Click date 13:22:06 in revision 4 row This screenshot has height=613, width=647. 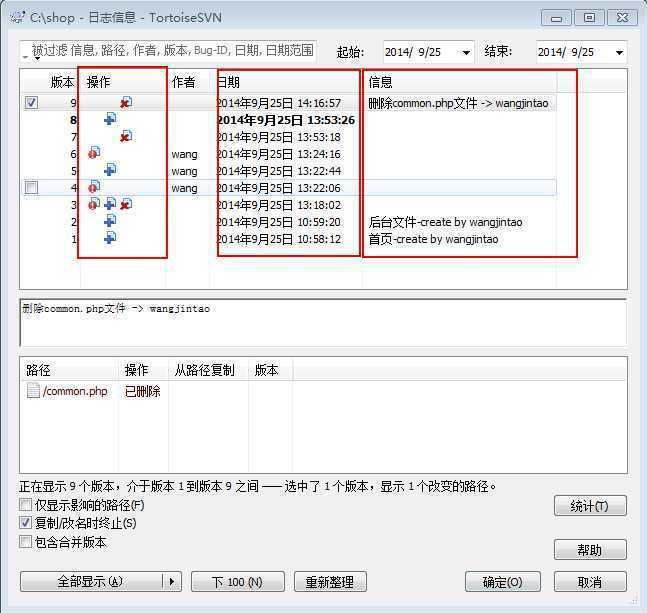point(279,188)
